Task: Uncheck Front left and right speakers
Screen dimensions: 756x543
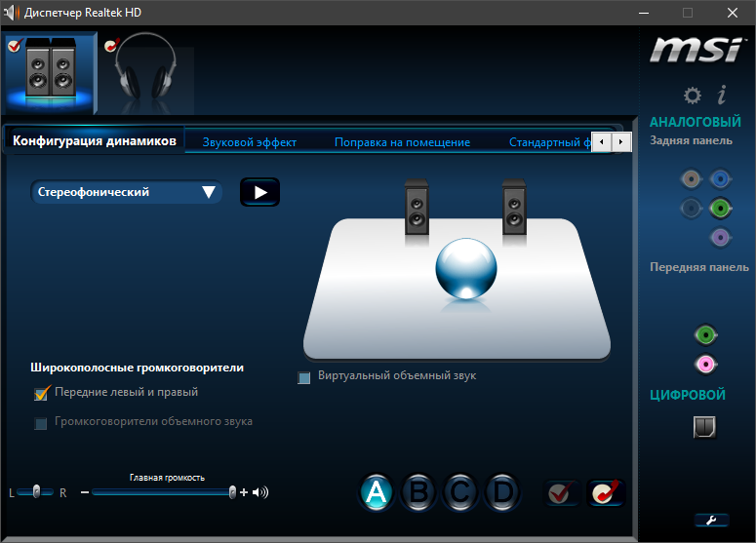Action: click(x=42, y=393)
